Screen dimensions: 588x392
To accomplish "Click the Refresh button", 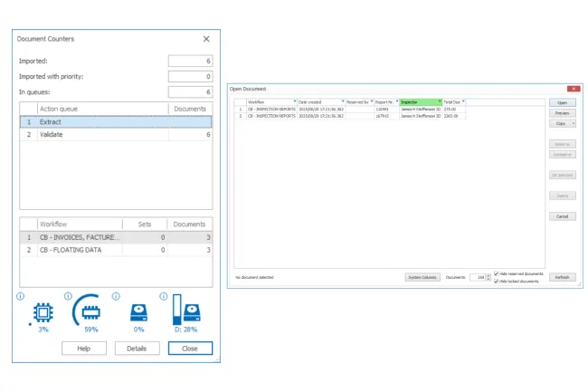I will tap(562, 277).
